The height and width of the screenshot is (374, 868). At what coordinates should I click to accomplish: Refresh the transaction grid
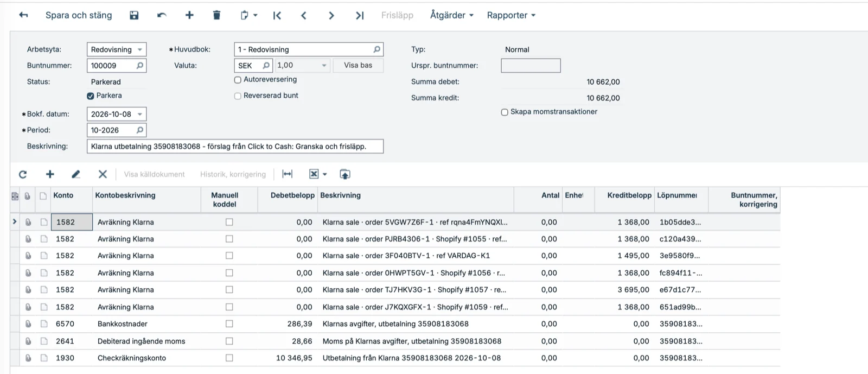click(23, 174)
